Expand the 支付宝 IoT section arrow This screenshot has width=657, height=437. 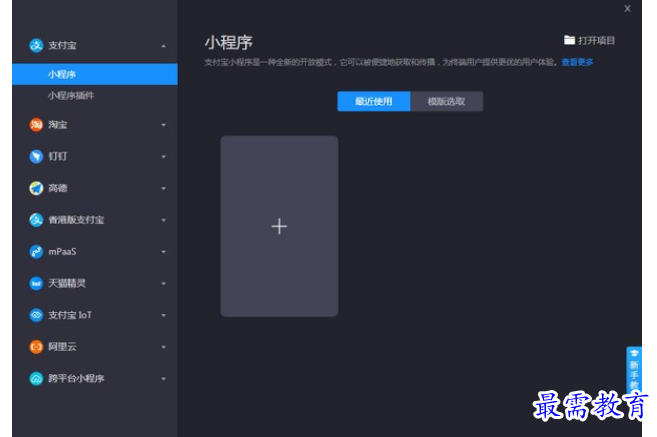pyautogui.click(x=164, y=315)
